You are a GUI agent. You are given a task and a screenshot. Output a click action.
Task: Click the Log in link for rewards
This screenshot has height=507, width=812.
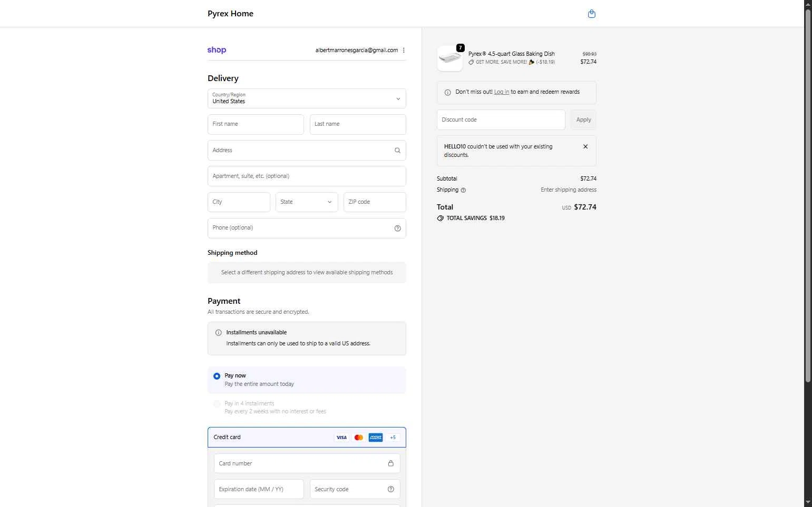pyautogui.click(x=502, y=92)
